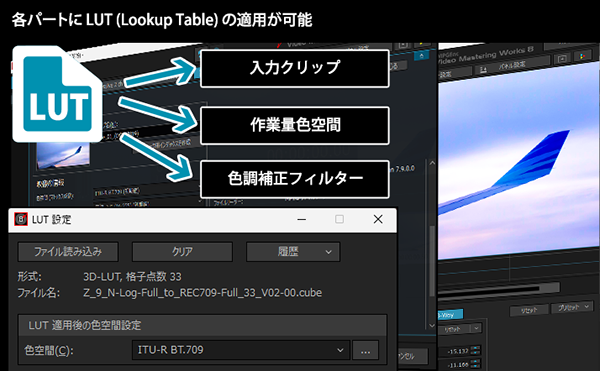600x371 pixels.
Task: Open the プリセット preset dropdown
Action: tap(572, 307)
